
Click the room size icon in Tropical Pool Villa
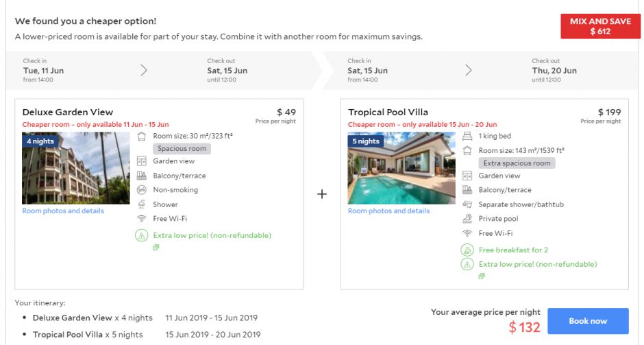(x=467, y=150)
